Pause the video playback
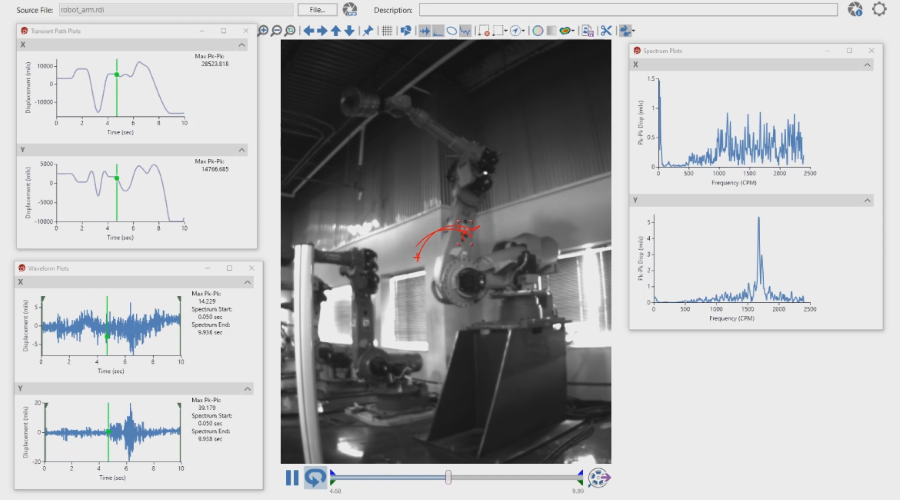Screen dimensions: 900x500 [x=292, y=478]
